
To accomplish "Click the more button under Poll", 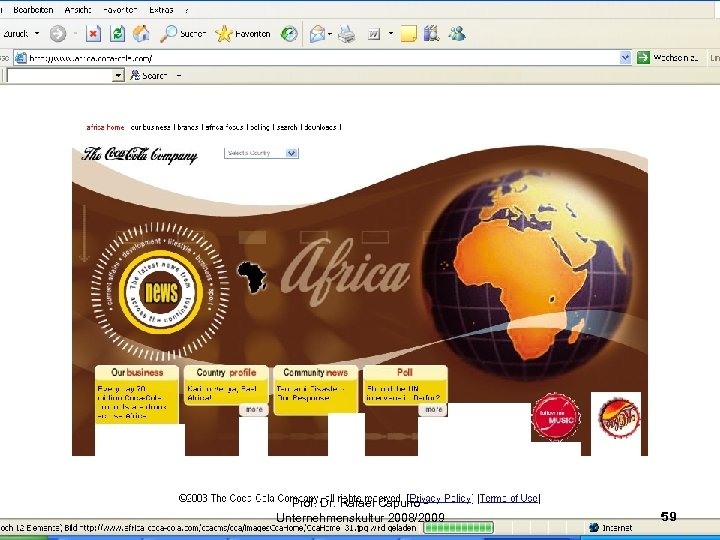I will tap(433, 410).
